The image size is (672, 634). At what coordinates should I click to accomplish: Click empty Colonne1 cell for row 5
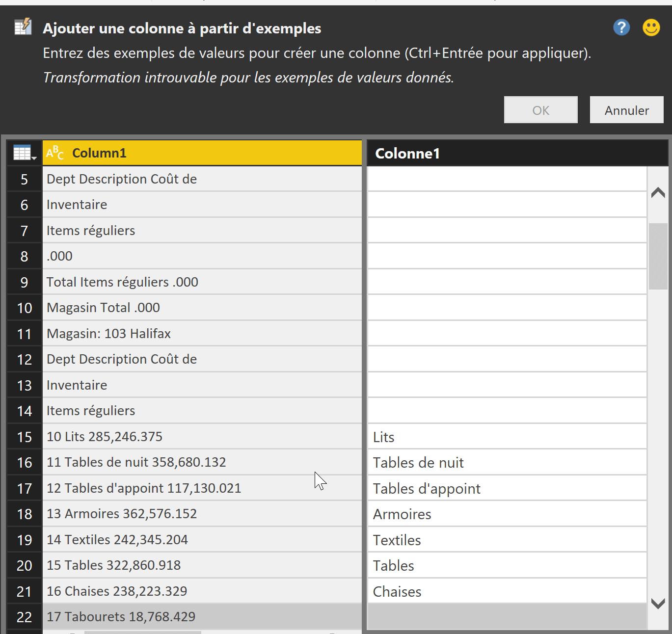pyautogui.click(x=507, y=179)
